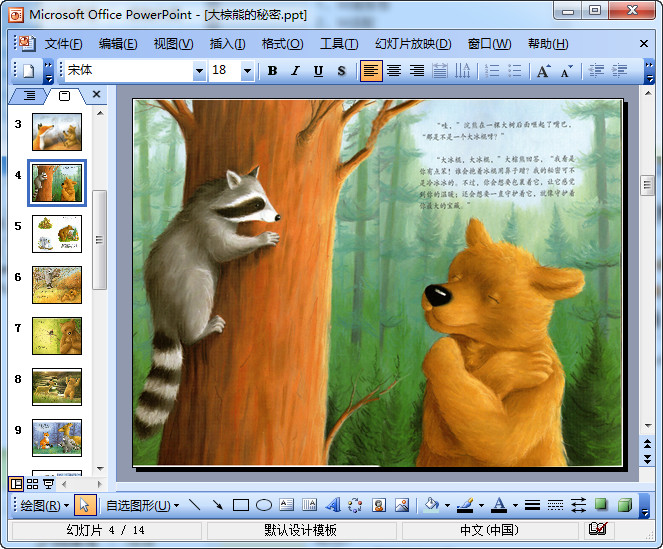
Task: Switch to Normal view
Action: pos(16,484)
